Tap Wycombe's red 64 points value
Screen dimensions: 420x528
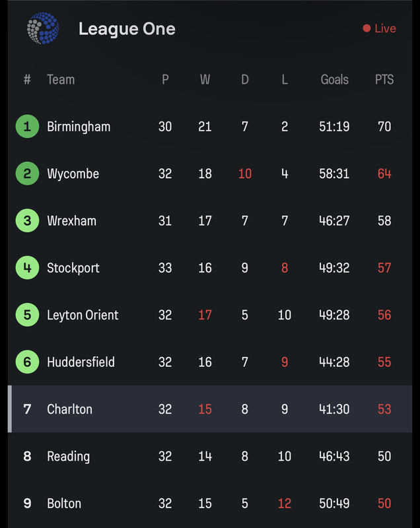point(384,174)
